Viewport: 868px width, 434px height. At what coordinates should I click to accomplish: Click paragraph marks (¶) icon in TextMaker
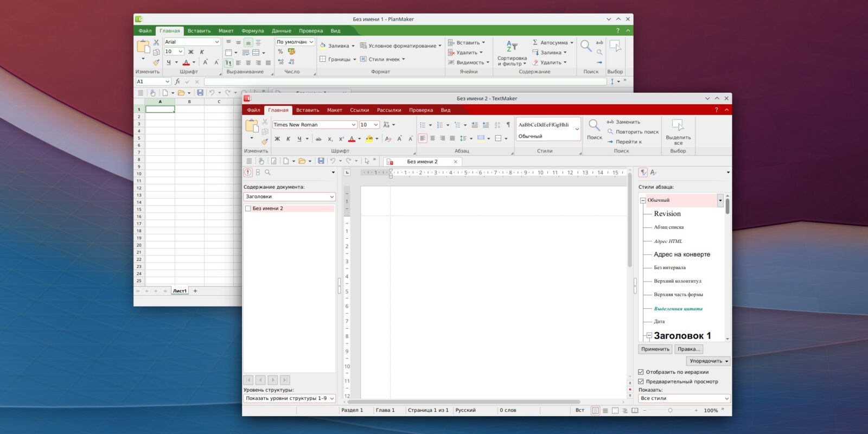(x=508, y=125)
